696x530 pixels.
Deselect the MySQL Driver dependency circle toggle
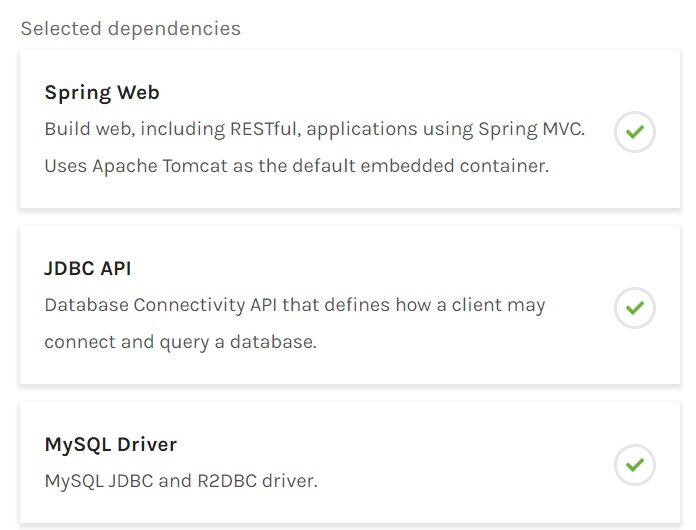click(x=635, y=465)
